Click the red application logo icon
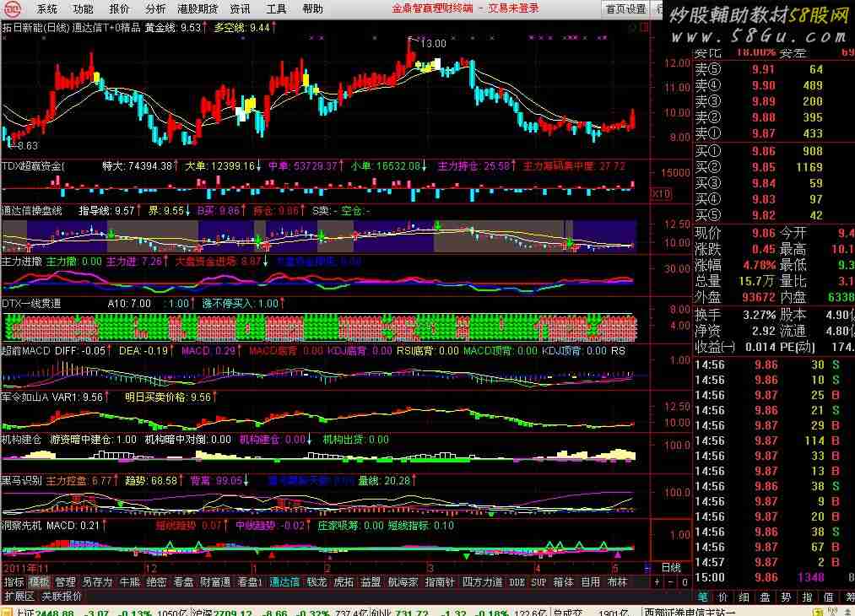The height and width of the screenshot is (616, 855). pyautogui.click(x=13, y=8)
